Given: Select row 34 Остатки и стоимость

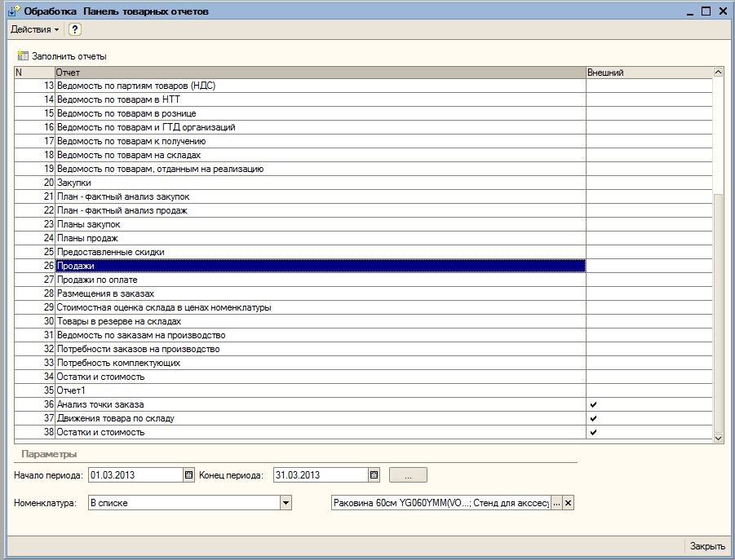Looking at the screenshot, I should (x=321, y=377).
